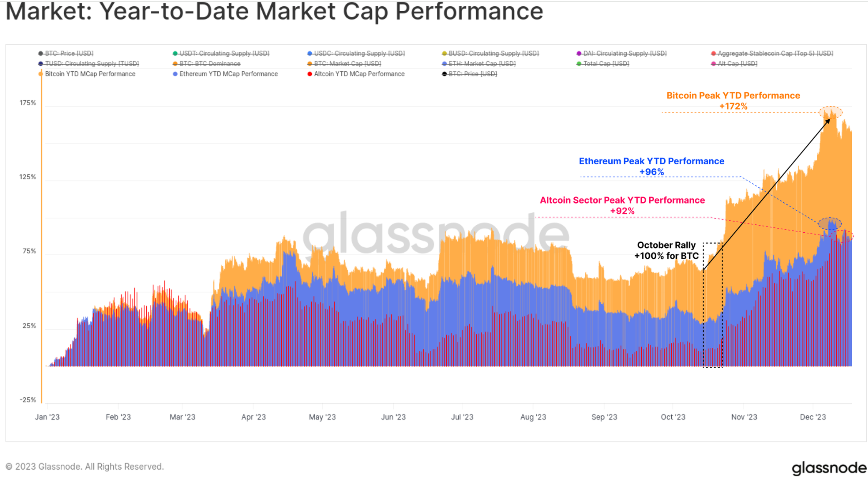The width and height of the screenshot is (868, 480).
Task: Toggle the Bitcoin YTD MCap Performance legend entry
Action: [90, 74]
